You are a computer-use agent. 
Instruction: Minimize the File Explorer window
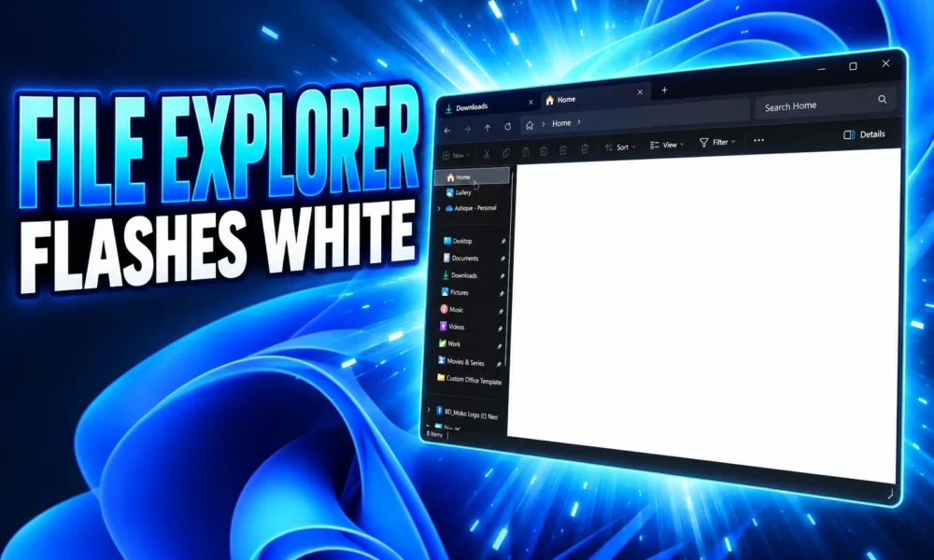pos(822,70)
